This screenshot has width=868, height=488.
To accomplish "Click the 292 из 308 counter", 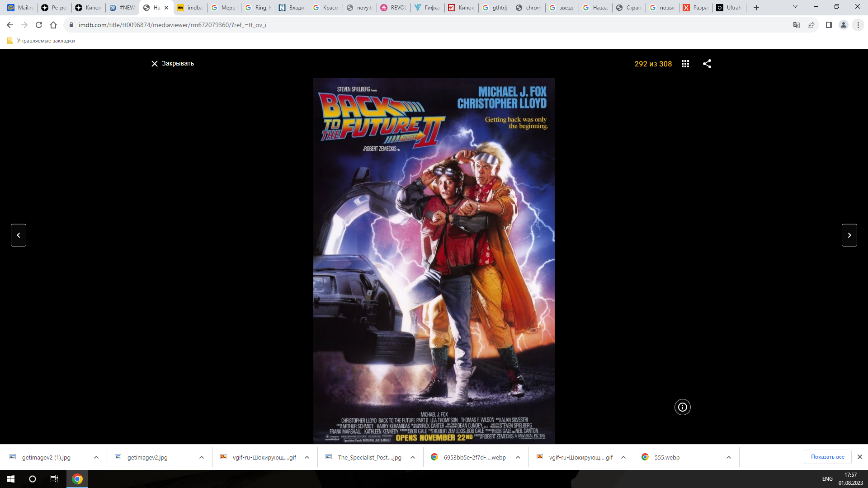I will click(x=653, y=64).
